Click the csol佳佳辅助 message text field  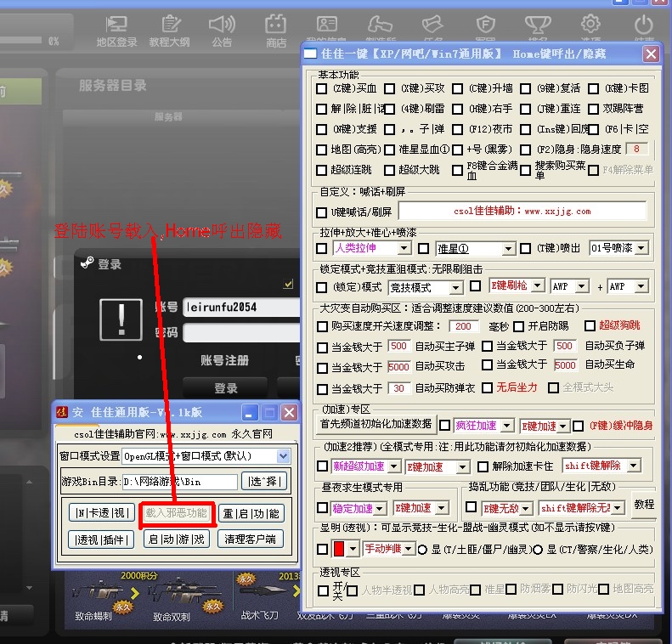[522, 211]
